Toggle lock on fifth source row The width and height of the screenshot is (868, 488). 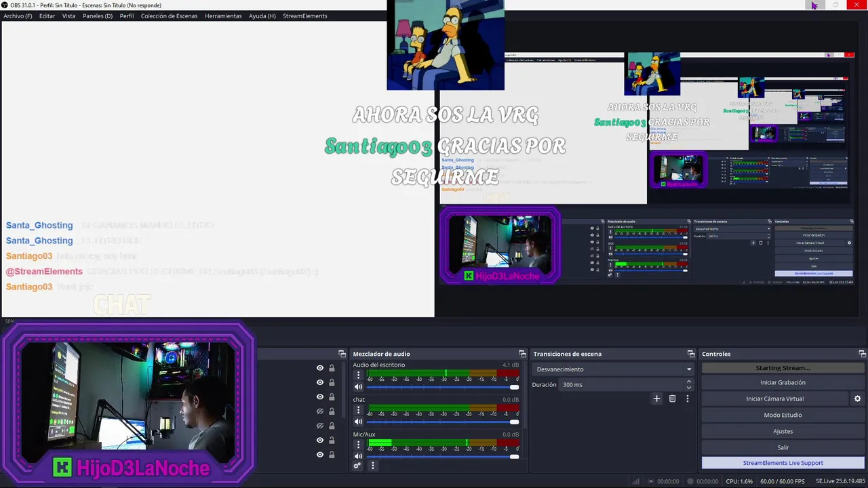pos(332,426)
